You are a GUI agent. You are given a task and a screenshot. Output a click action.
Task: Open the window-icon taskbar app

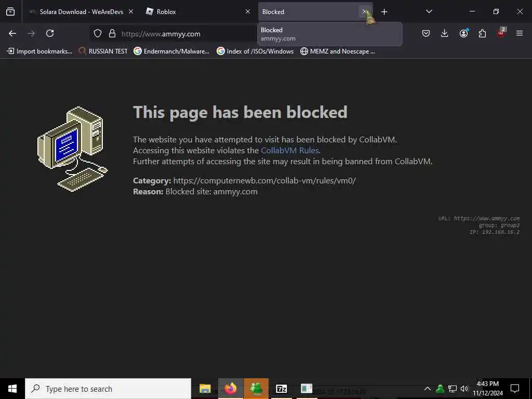[307, 389]
